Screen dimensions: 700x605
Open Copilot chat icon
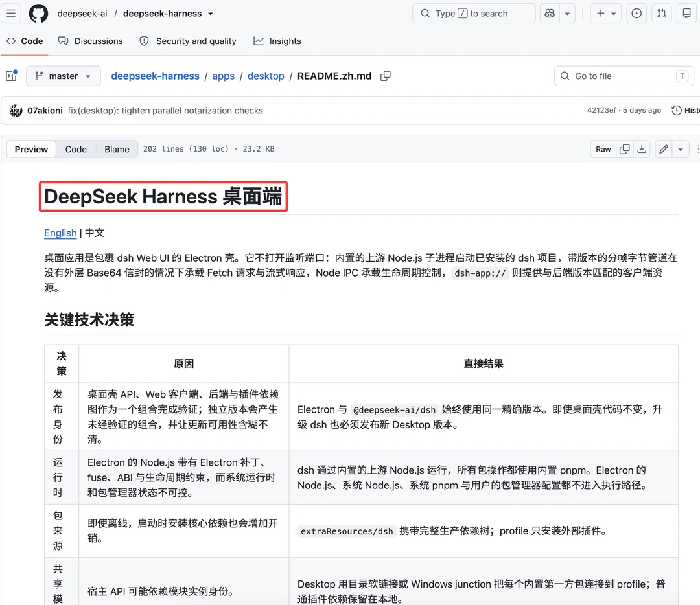click(x=550, y=14)
